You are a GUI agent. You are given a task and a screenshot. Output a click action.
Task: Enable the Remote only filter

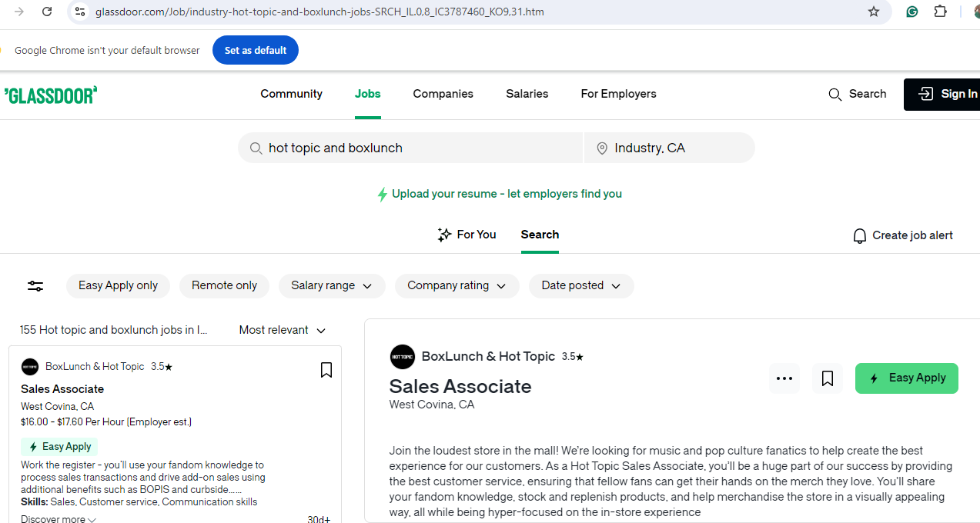224,285
